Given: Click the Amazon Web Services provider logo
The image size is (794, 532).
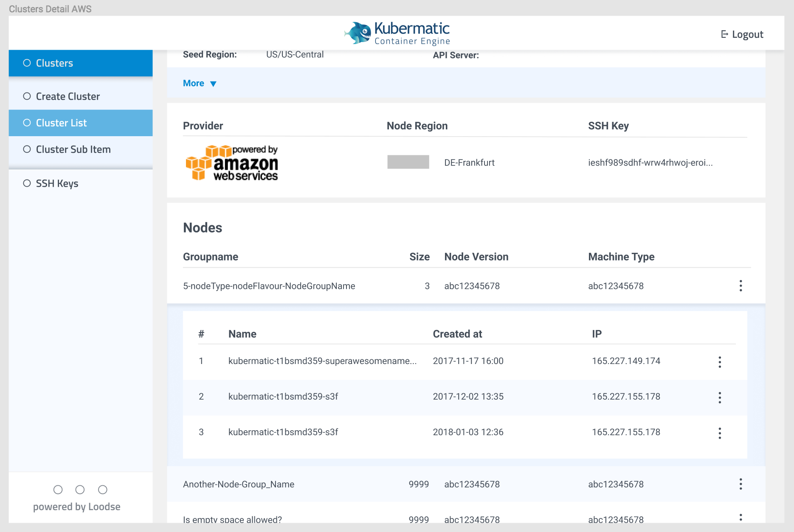Looking at the screenshot, I should tap(231, 163).
